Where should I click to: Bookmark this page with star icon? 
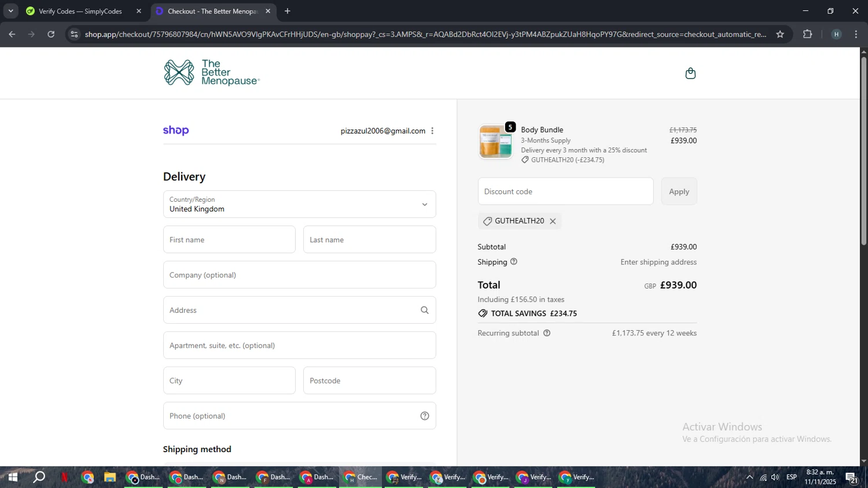(x=780, y=34)
